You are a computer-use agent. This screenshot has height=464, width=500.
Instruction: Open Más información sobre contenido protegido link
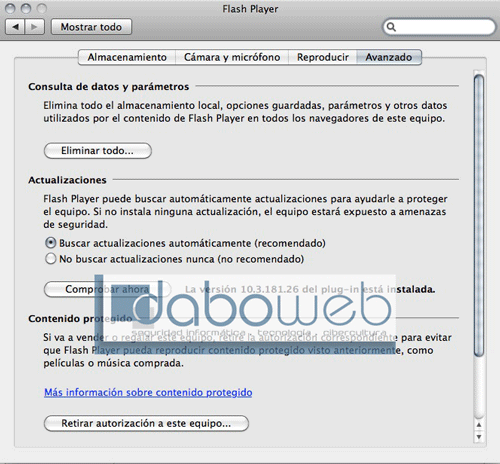pos(148,392)
